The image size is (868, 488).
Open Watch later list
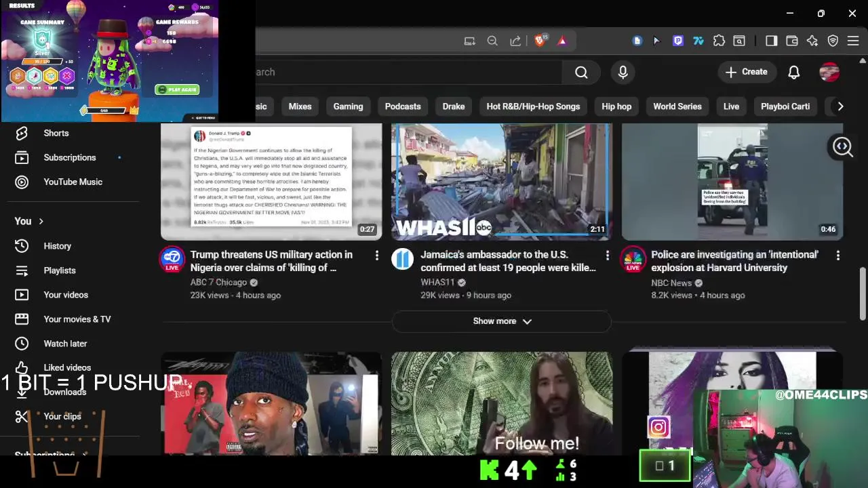[65, 344]
